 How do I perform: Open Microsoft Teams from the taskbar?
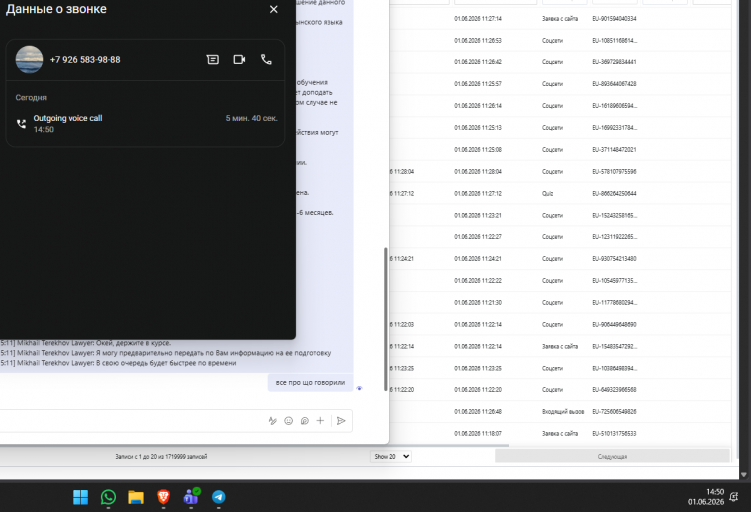191,497
